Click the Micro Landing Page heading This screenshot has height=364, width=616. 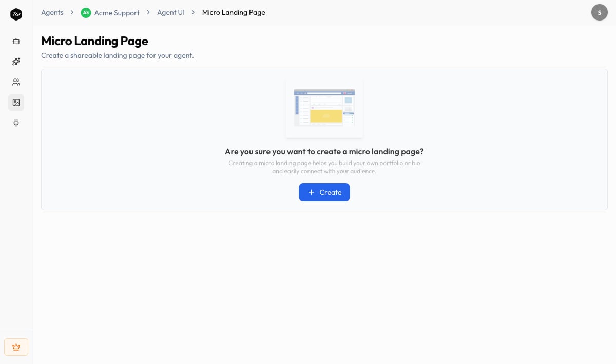click(94, 41)
